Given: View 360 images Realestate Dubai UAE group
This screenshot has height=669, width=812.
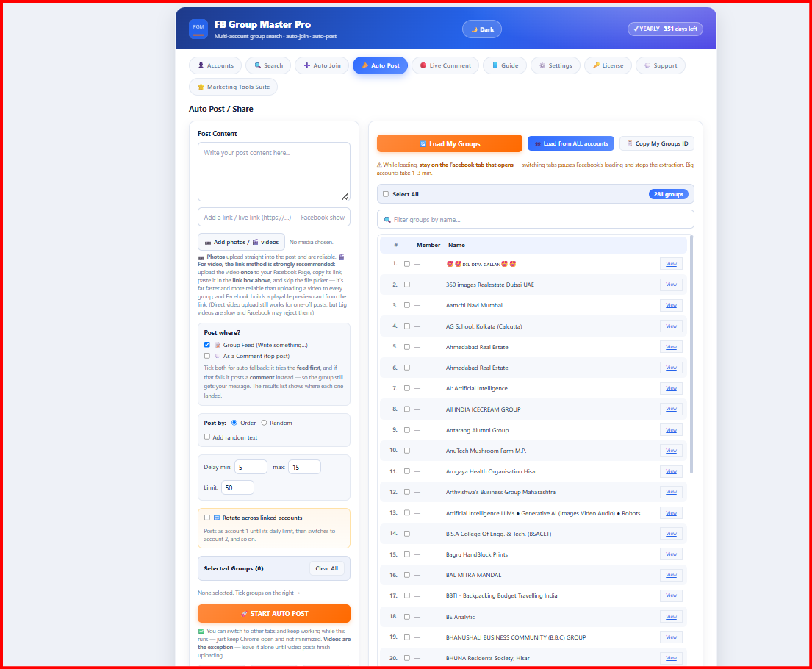Looking at the screenshot, I should pyautogui.click(x=671, y=285).
